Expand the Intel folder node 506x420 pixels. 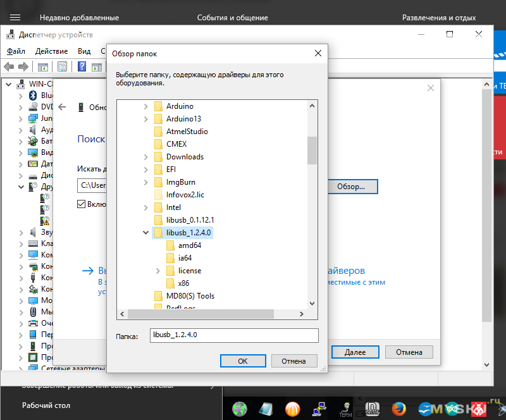click(146, 207)
